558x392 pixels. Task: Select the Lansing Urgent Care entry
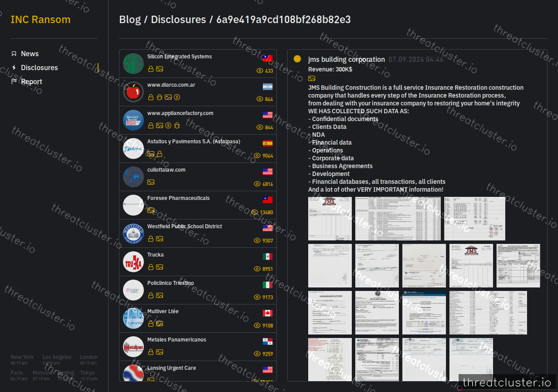[198, 371]
